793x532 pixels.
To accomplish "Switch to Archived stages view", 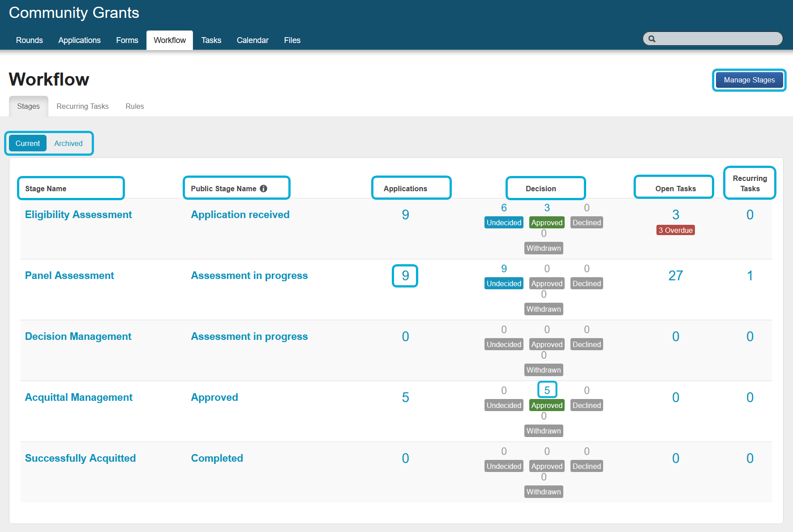I will [x=69, y=143].
